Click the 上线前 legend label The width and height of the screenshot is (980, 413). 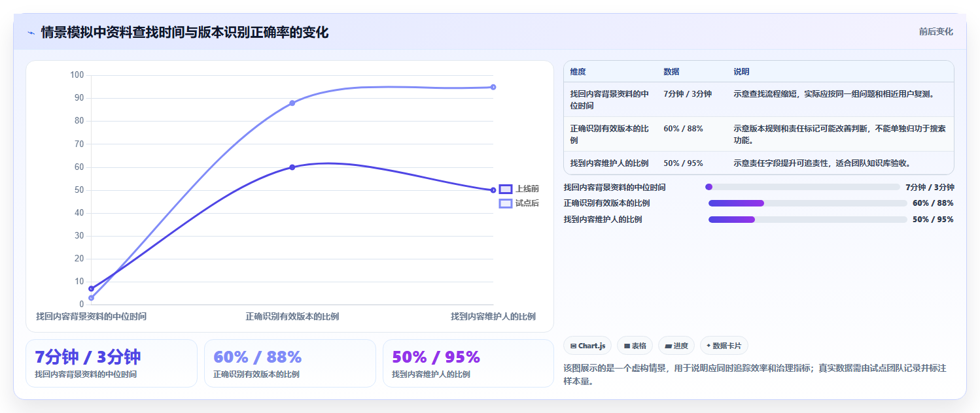(527, 189)
